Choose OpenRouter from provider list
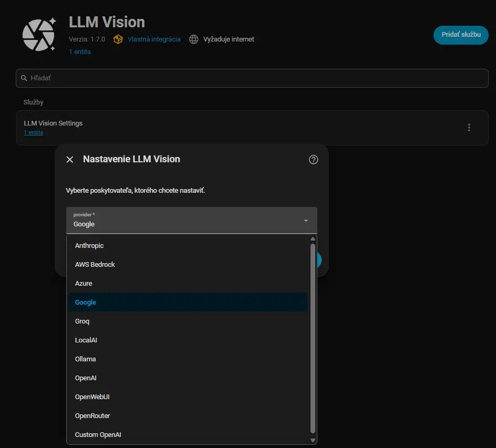Image resolution: width=496 pixels, height=448 pixels. pos(188,416)
